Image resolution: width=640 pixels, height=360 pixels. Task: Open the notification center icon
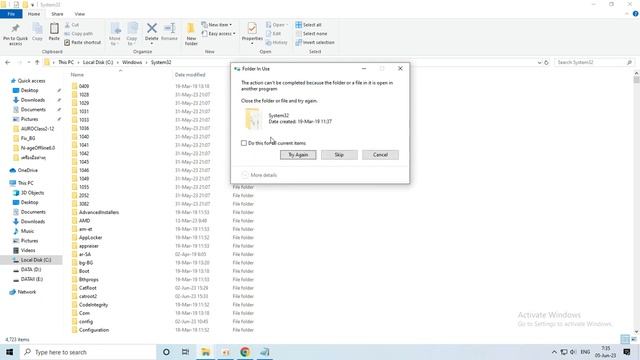coord(627,352)
